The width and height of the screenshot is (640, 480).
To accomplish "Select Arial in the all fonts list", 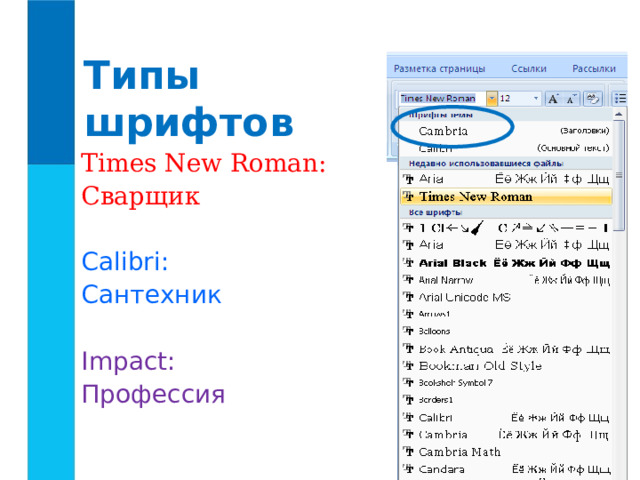I will tap(506, 245).
